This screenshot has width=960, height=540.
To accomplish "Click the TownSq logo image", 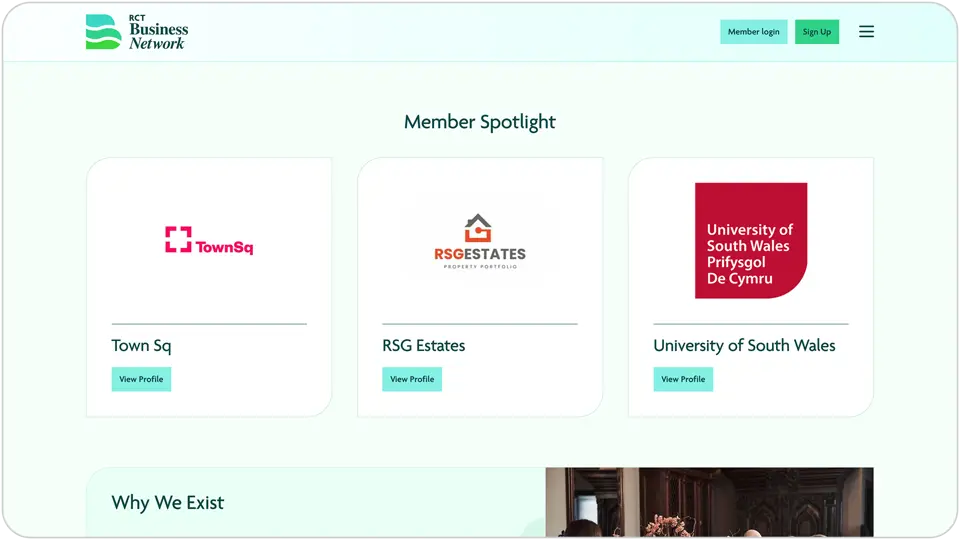I will click(209, 240).
